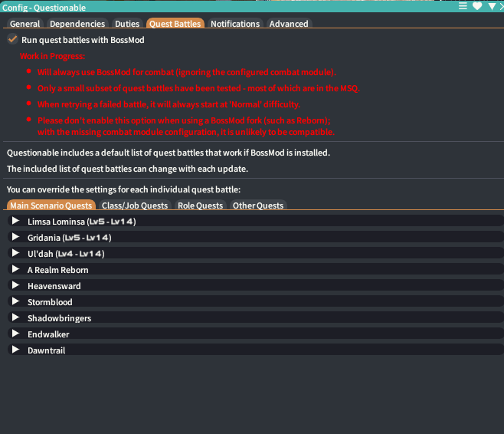
Task: Collapse the window with the title bar triangle
Action: (492, 6)
